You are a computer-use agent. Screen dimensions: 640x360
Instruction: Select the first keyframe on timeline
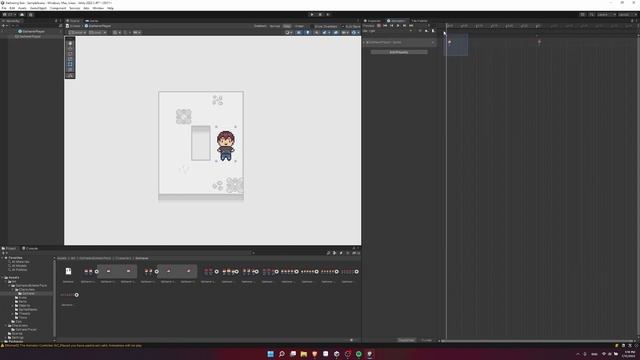(450, 42)
